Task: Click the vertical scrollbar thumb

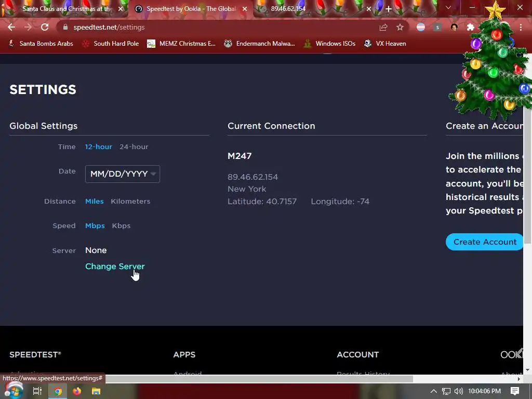Action: 527,177
